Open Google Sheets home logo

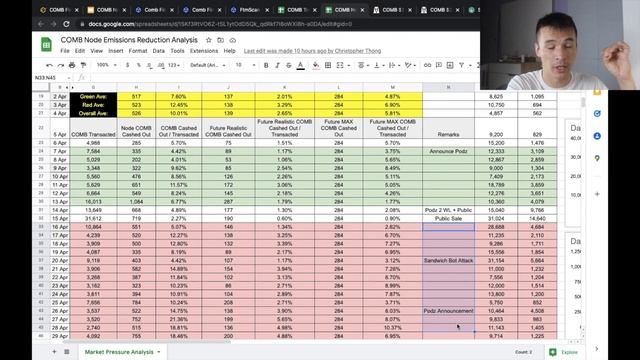click(x=46, y=44)
